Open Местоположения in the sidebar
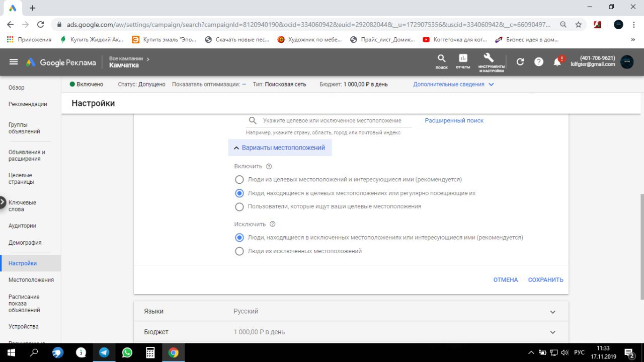644x362 pixels. coord(31,279)
